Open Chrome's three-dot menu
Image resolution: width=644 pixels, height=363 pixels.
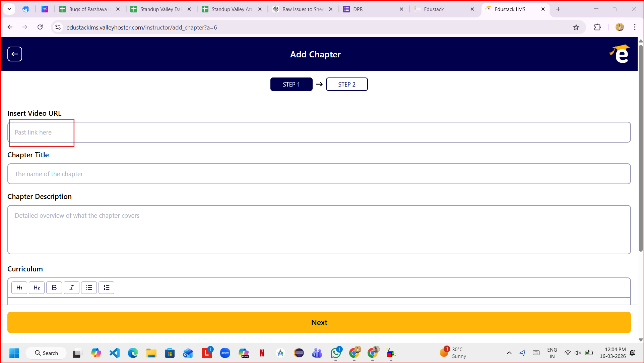[x=635, y=28]
